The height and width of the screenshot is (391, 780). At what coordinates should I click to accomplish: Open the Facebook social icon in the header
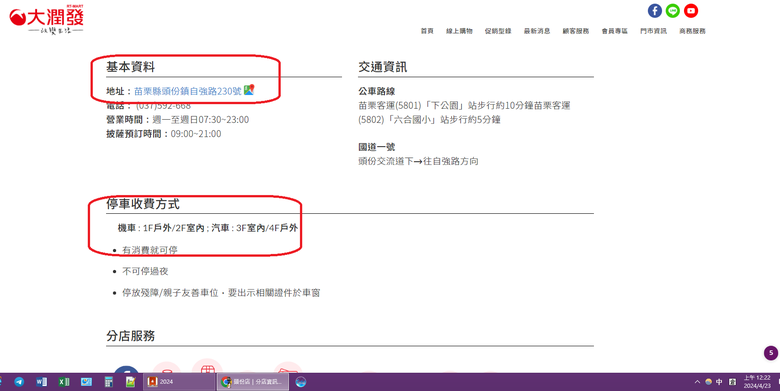click(x=655, y=10)
